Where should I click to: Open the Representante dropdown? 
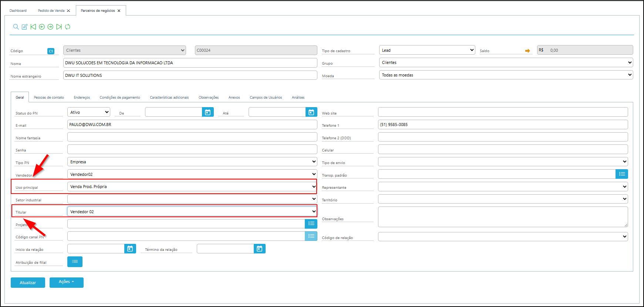pos(503,187)
